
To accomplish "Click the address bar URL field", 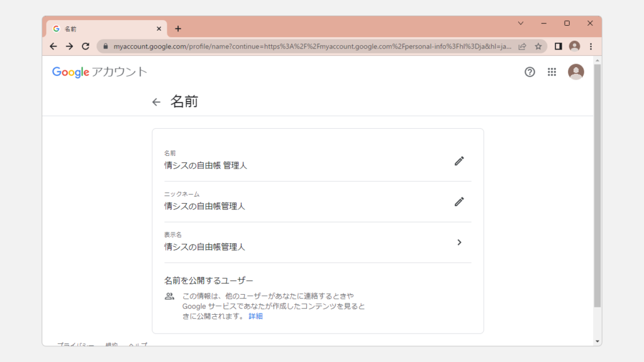I will [308, 46].
